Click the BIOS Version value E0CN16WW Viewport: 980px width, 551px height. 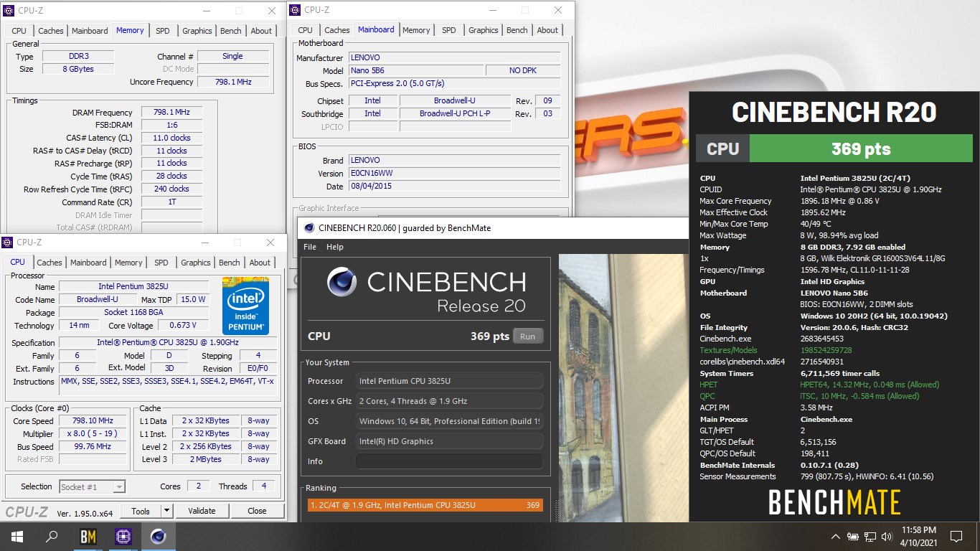tap(454, 174)
